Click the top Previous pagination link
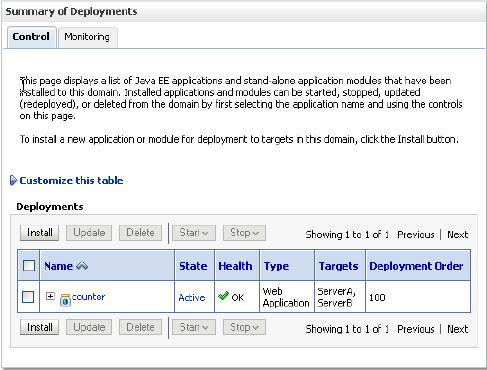The width and height of the screenshot is (487, 370). coord(416,235)
